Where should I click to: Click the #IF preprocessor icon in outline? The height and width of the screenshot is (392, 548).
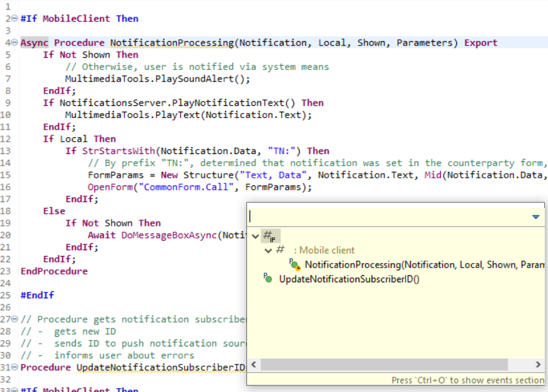271,235
